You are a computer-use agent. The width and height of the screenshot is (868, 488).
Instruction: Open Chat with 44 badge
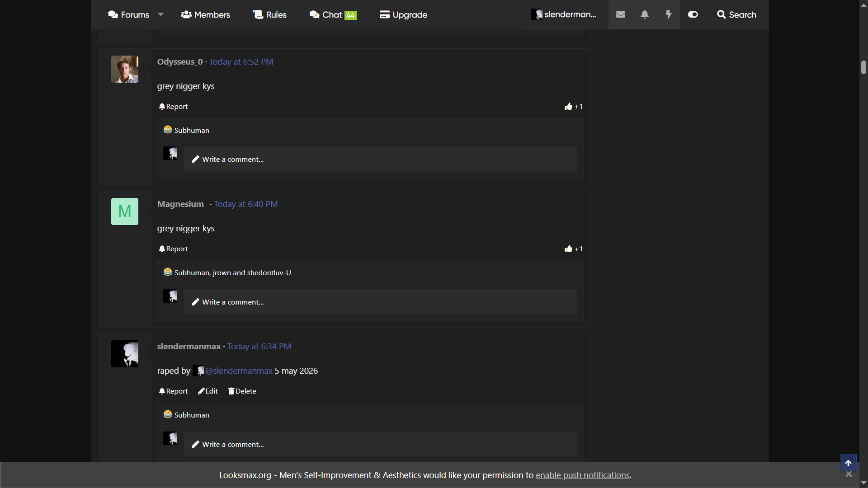333,14
